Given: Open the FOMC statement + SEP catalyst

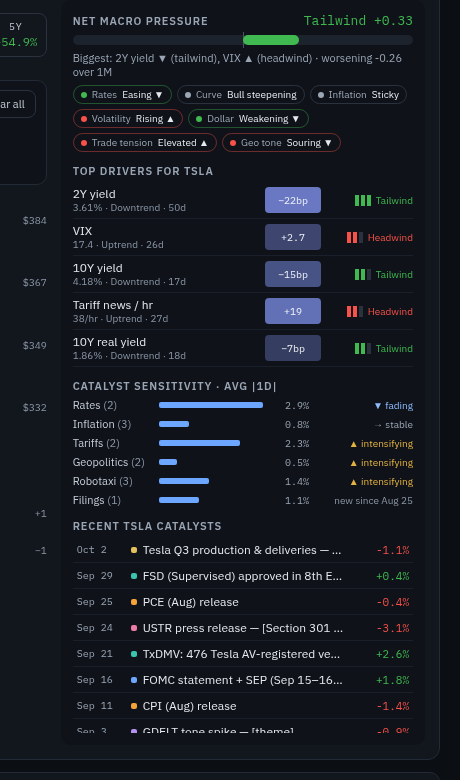Looking at the screenshot, I should [243, 680].
